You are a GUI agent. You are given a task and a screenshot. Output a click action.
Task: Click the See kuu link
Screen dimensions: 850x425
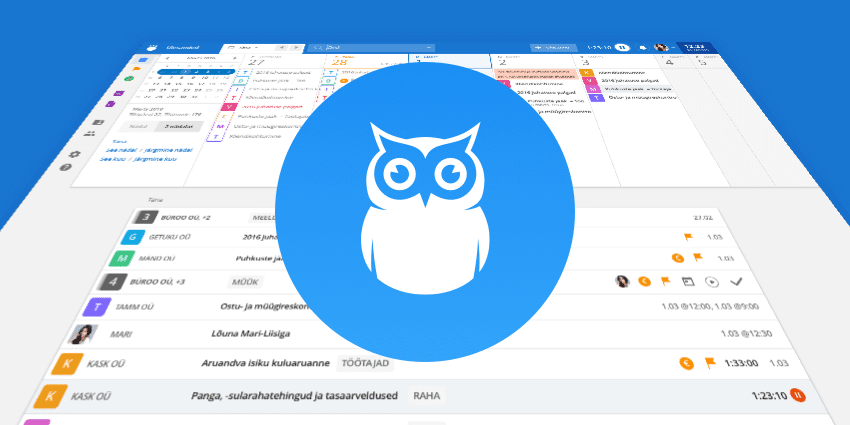[x=113, y=159]
